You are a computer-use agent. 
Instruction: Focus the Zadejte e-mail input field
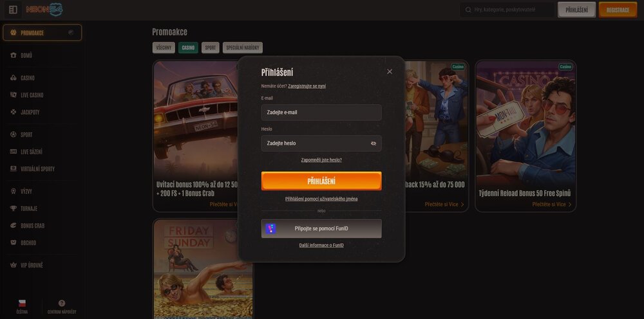point(321,113)
